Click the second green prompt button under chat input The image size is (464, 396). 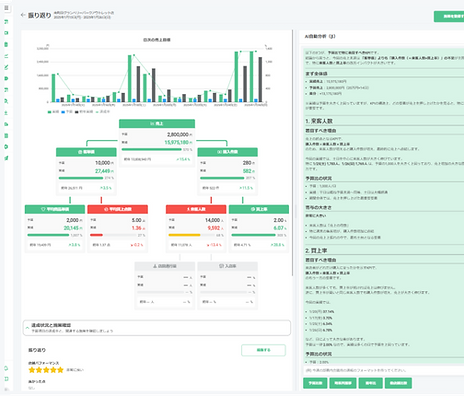point(343,383)
